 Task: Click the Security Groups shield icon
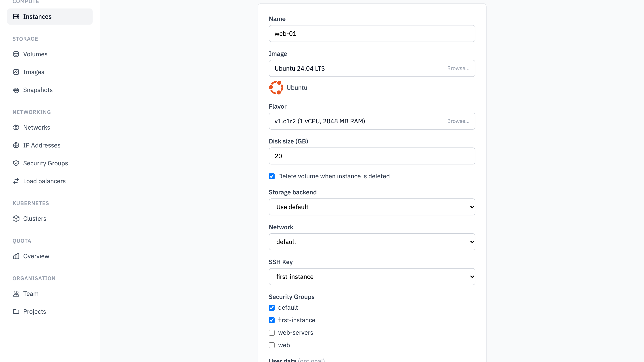pyautogui.click(x=16, y=163)
